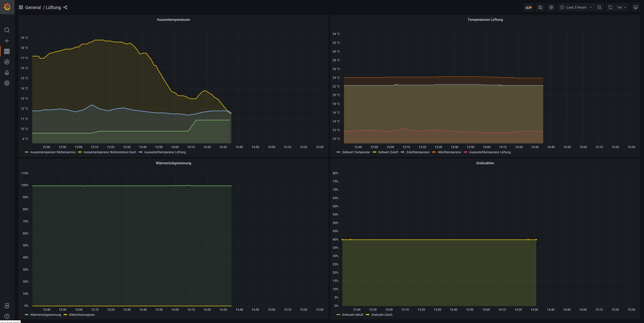
Task: Click the first data point on Drehzahlen line
Action: (x=342, y=240)
